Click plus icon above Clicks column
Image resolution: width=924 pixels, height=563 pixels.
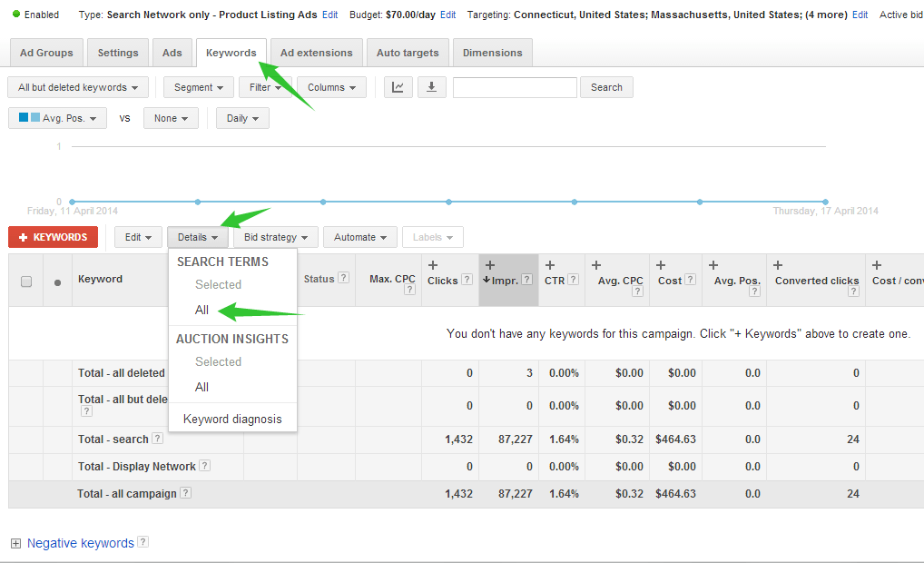433,265
